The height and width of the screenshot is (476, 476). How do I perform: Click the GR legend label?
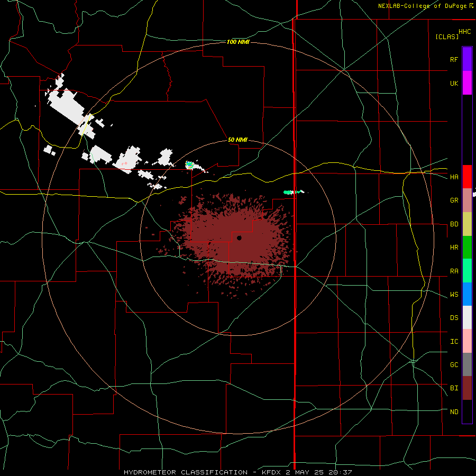tap(454, 200)
